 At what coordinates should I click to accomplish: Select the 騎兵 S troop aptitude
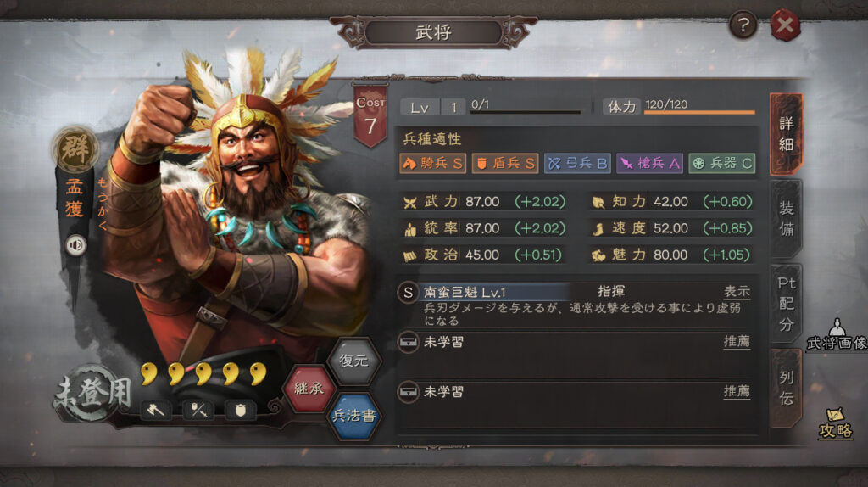coord(432,164)
